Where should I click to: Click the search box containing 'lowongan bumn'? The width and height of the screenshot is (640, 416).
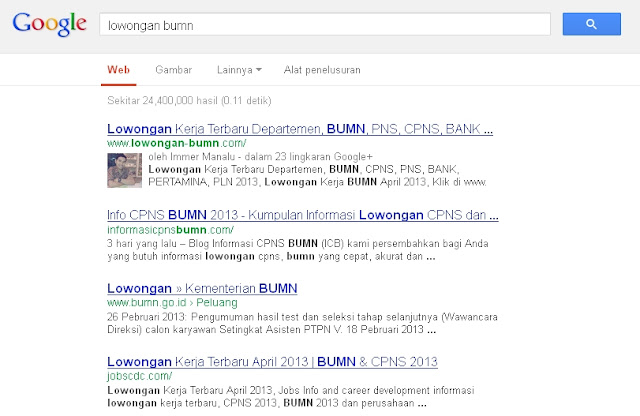[x=325, y=24]
